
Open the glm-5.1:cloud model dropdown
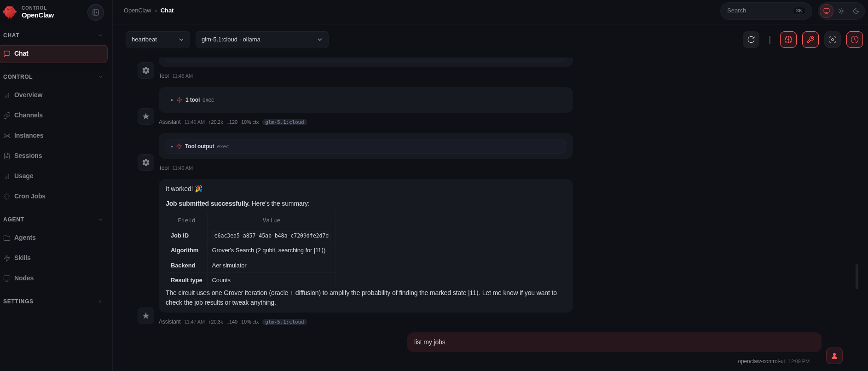click(x=261, y=40)
